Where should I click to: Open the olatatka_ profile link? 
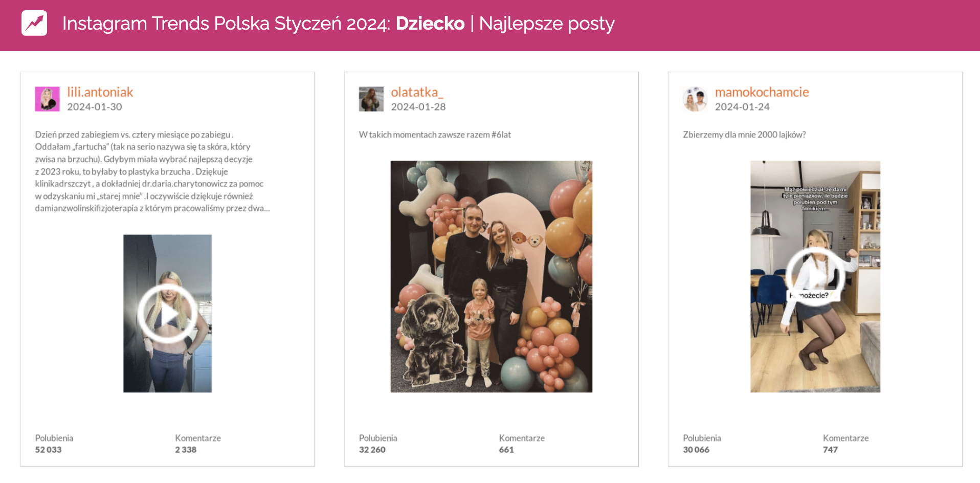[417, 92]
